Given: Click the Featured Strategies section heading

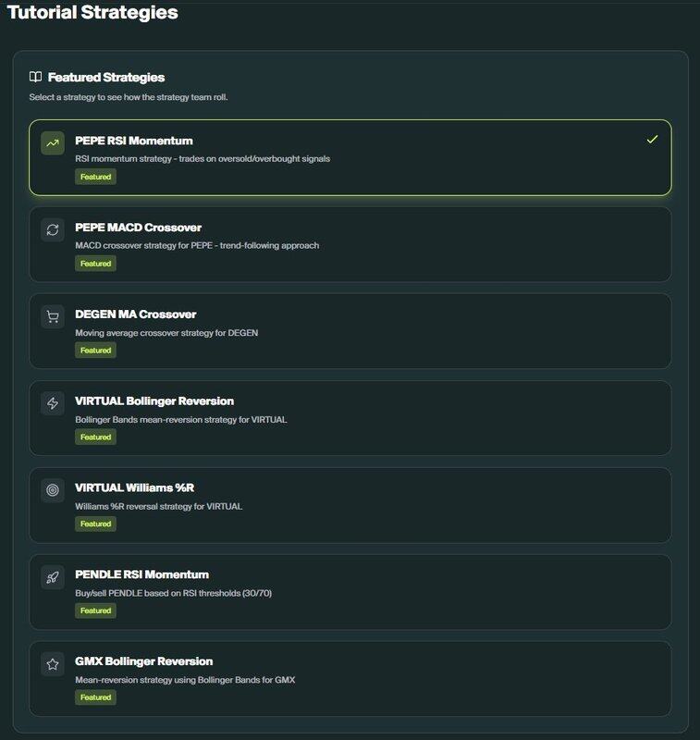Looking at the screenshot, I should tap(105, 77).
